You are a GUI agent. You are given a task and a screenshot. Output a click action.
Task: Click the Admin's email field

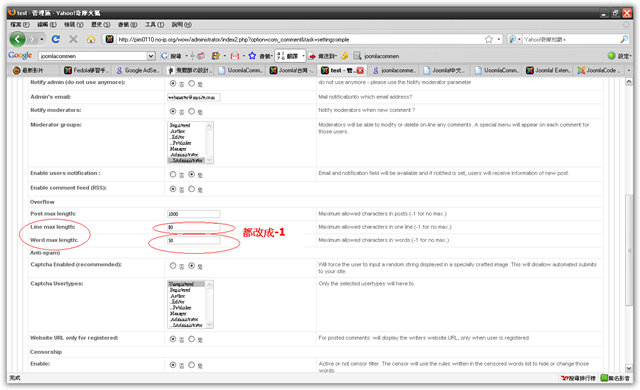(193, 97)
